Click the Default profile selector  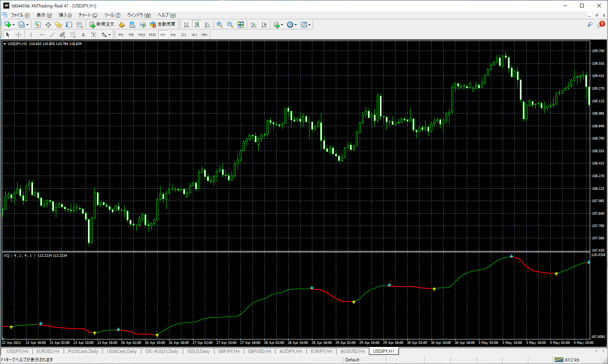[352, 360]
